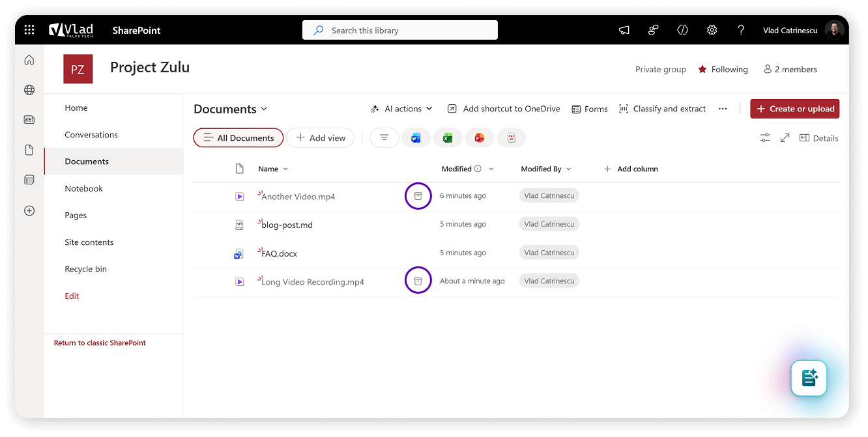Click Return to classic SharePoint link

pyautogui.click(x=100, y=343)
